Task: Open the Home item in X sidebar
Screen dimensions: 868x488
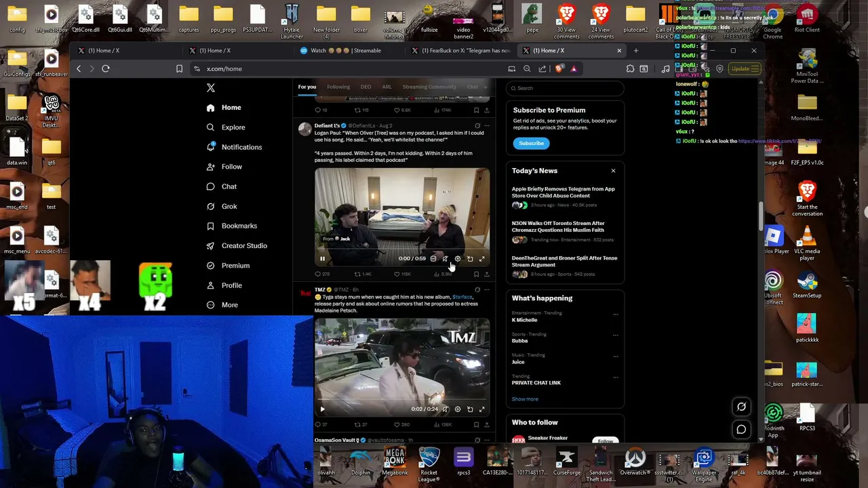Action: point(224,108)
